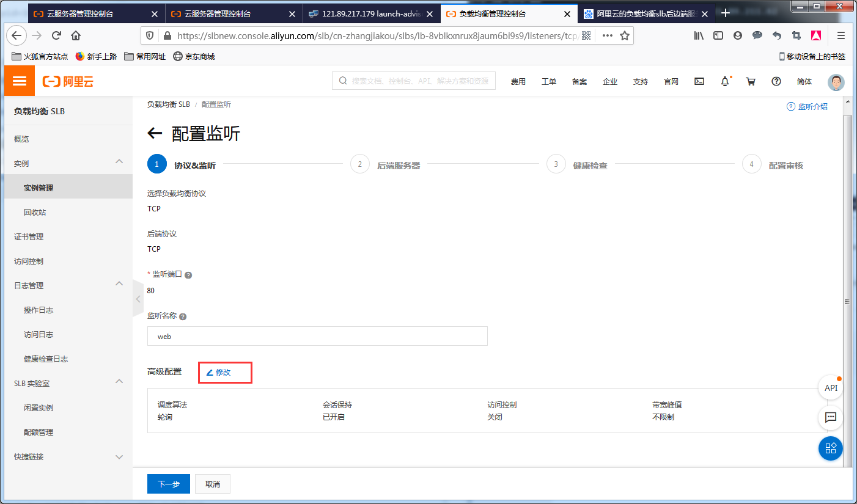Image resolution: width=857 pixels, height=504 pixels.
Task: Click the orange sidebar hamburger menu
Action: (x=19, y=81)
